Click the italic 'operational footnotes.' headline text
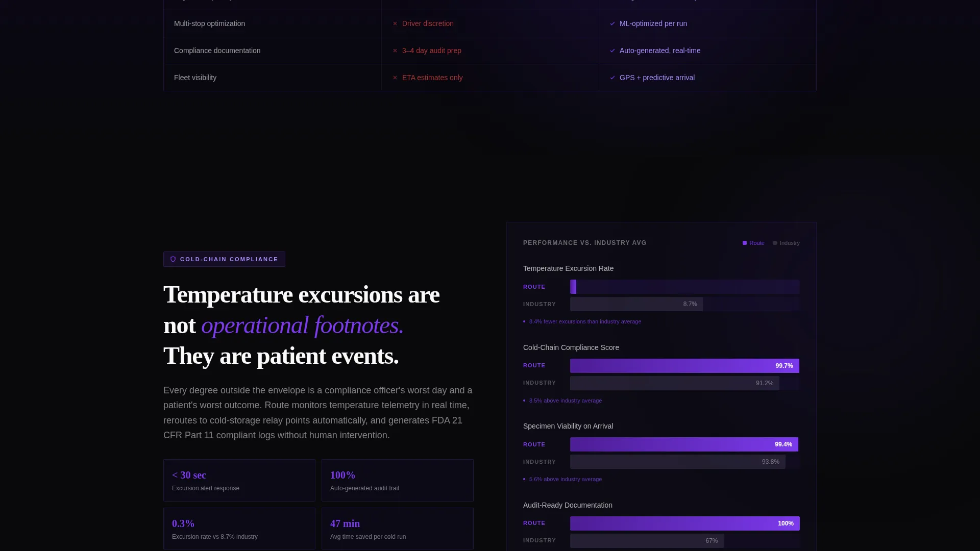980x551 pixels. pos(303,325)
